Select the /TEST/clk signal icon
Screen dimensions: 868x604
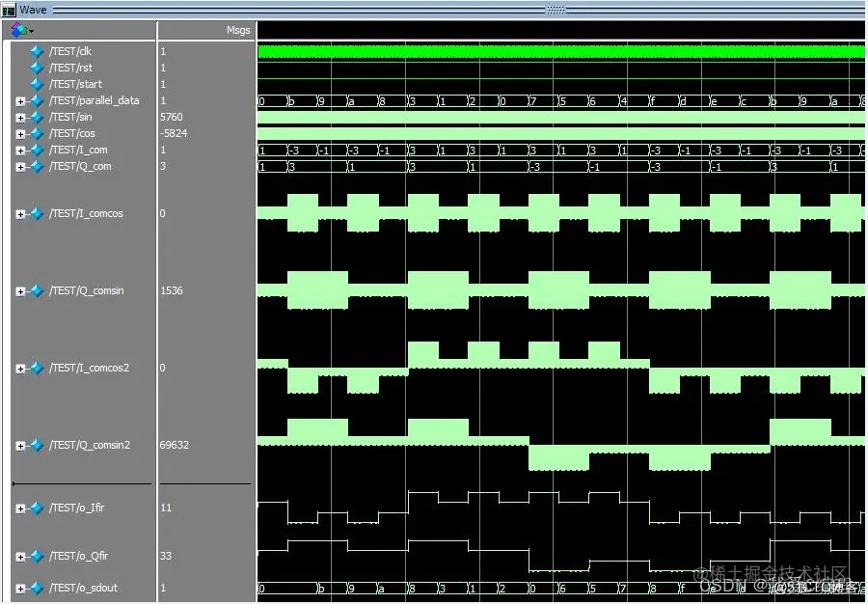pos(37,51)
